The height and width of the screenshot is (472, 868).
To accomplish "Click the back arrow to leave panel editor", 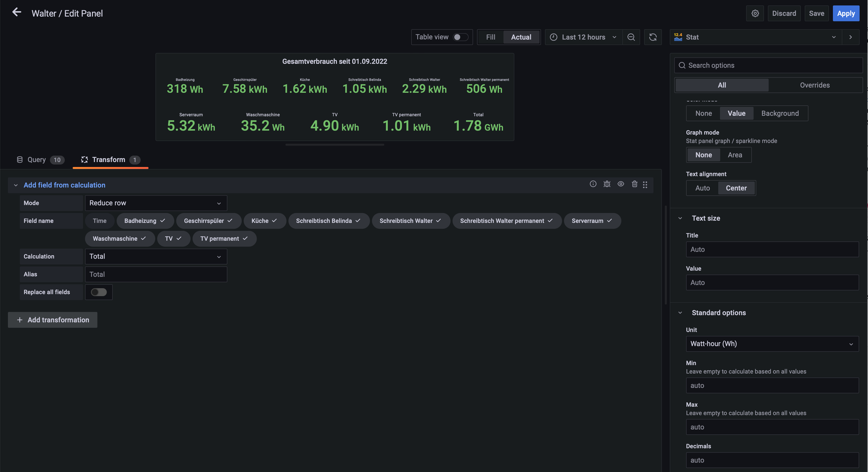I will (x=17, y=13).
